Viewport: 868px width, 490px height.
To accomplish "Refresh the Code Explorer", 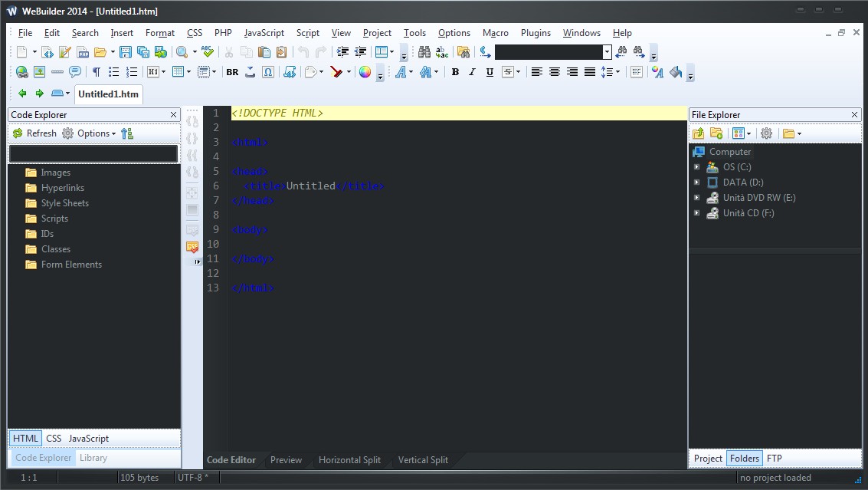I will point(34,133).
